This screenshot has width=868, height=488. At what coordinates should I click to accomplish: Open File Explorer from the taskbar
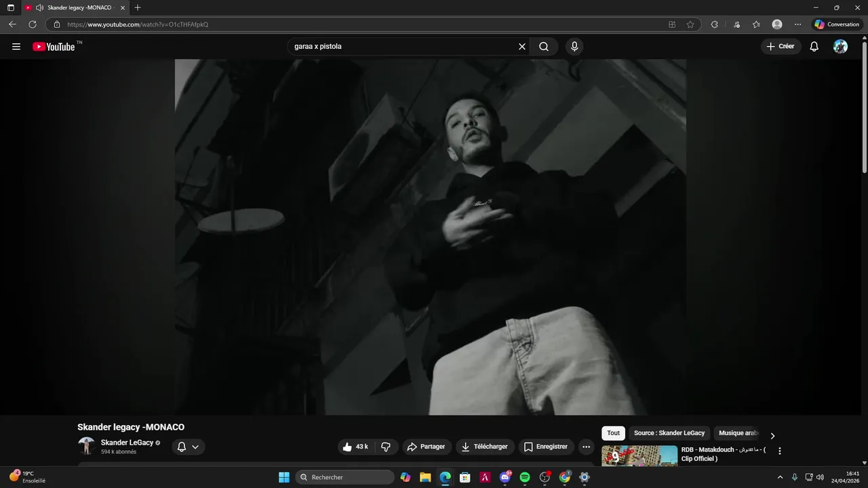tap(425, 477)
